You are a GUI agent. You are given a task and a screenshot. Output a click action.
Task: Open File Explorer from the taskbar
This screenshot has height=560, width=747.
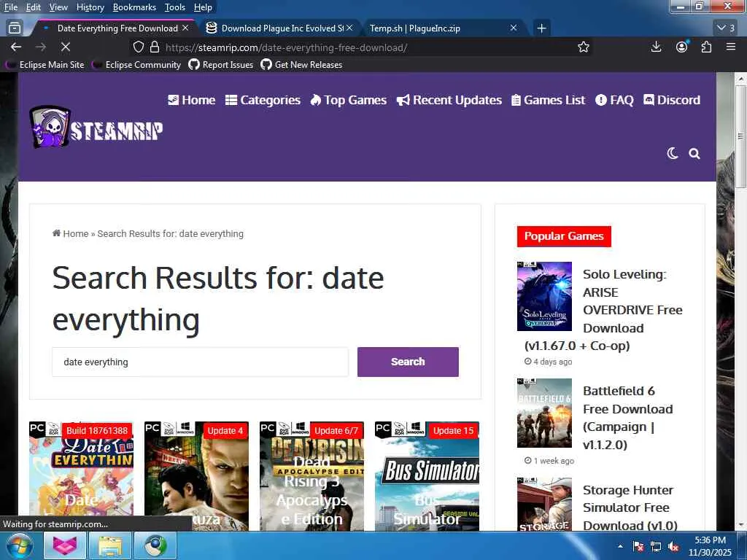click(x=110, y=545)
